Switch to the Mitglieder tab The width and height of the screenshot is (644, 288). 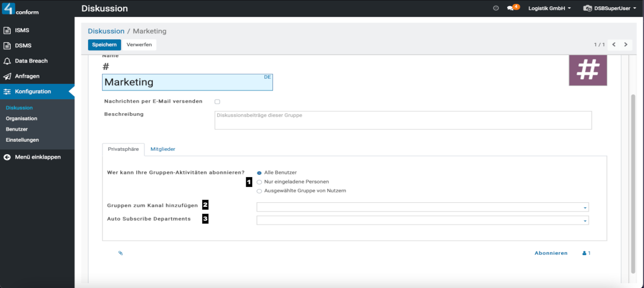(163, 149)
